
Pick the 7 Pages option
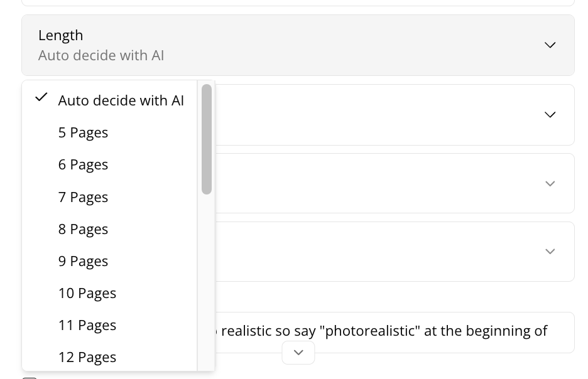(83, 197)
